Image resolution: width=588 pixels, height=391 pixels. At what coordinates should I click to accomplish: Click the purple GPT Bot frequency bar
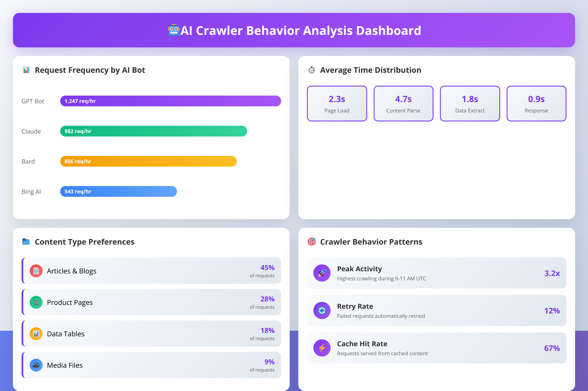point(170,101)
